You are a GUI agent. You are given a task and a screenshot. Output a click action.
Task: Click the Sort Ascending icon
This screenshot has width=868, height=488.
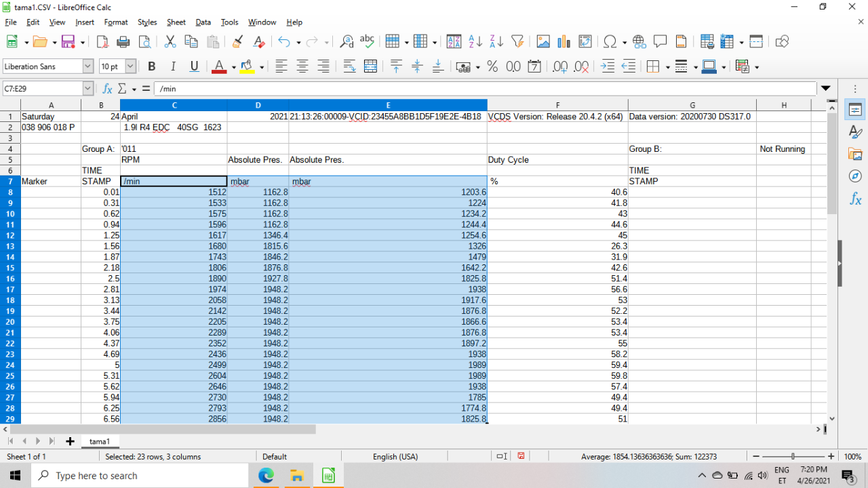pos(475,42)
